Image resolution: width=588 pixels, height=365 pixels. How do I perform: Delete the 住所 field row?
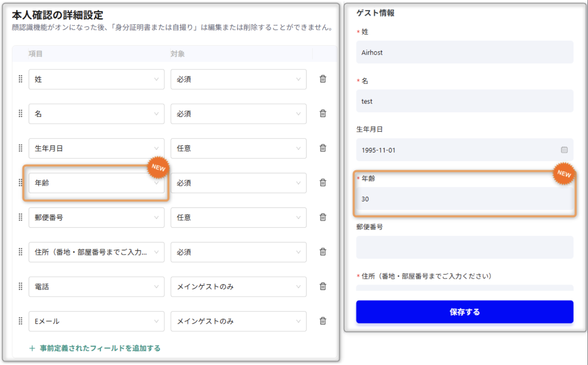(x=322, y=252)
